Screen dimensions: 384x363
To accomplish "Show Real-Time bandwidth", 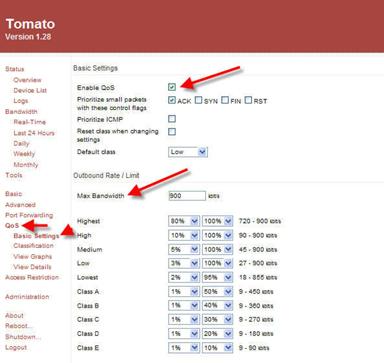I will point(30,122).
